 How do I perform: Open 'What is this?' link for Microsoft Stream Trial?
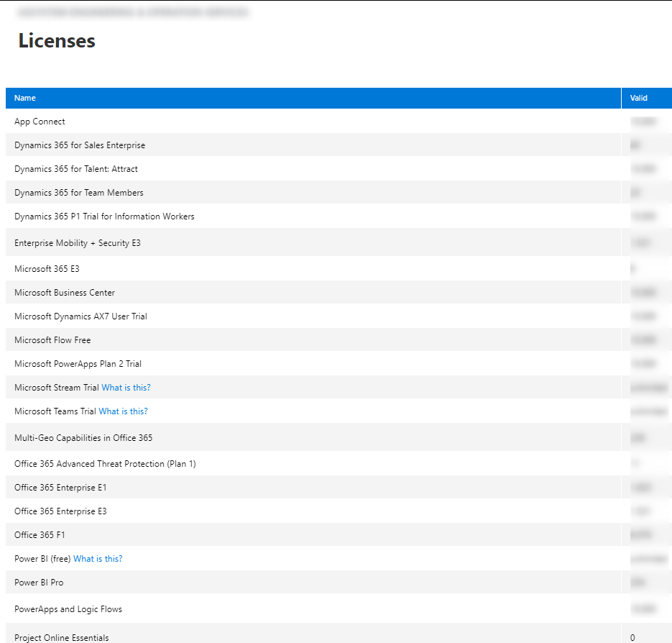pos(126,388)
